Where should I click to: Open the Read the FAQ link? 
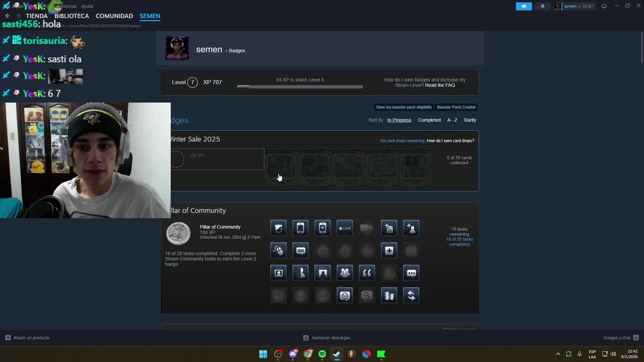[440, 85]
